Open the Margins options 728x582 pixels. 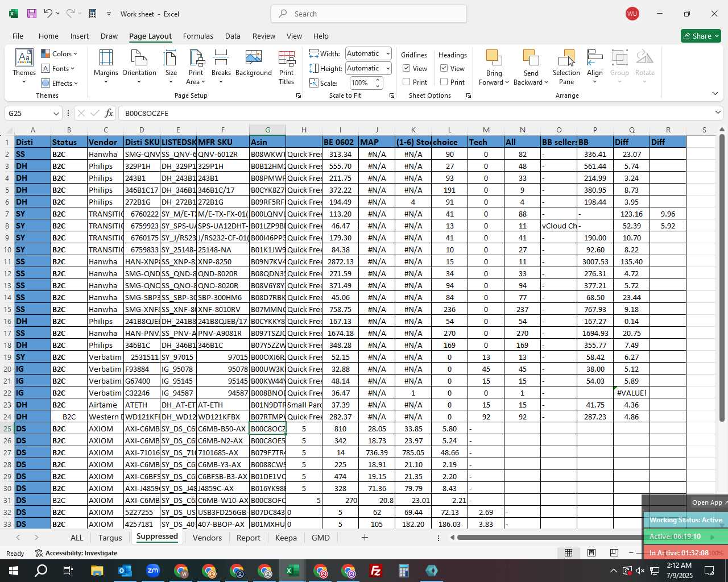[106, 67]
